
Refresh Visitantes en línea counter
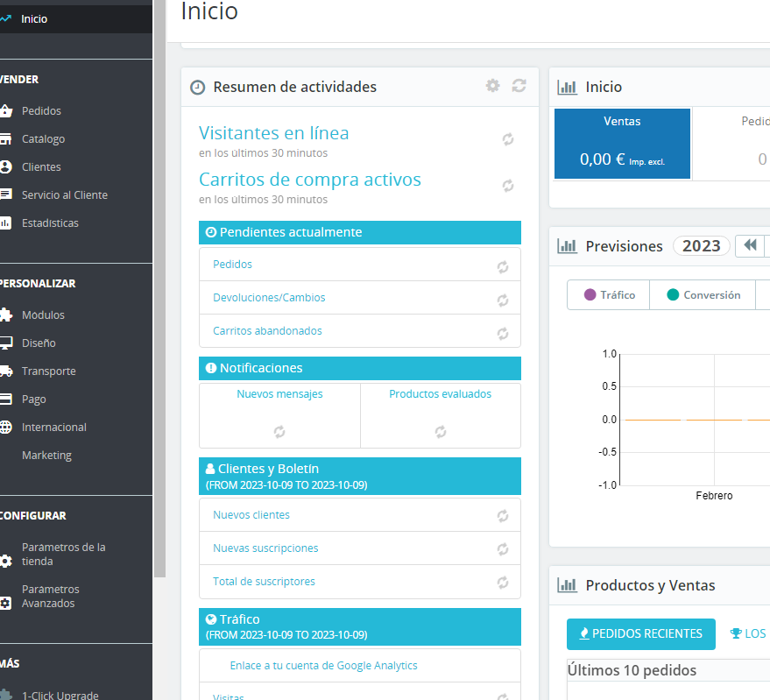tap(508, 139)
